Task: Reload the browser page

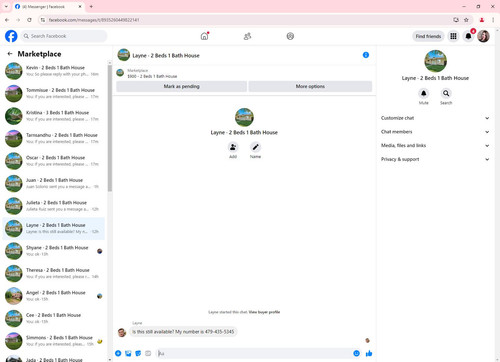Action: tap(29, 20)
